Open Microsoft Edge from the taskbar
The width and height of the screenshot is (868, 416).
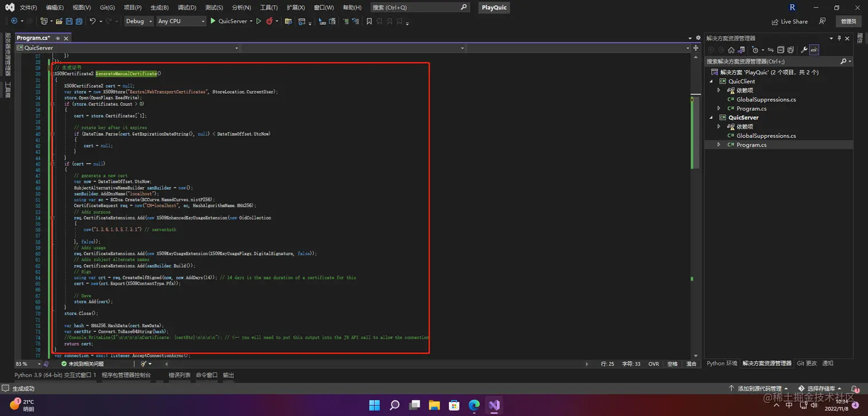coord(474,405)
